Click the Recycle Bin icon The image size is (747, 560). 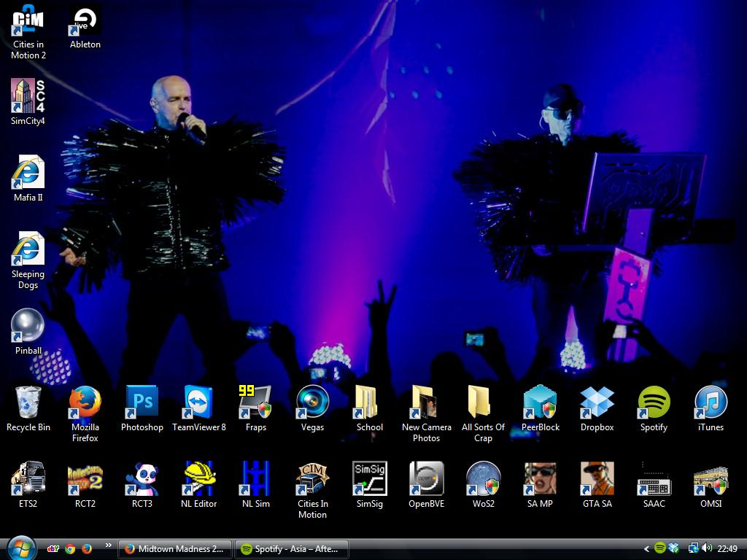click(x=28, y=402)
